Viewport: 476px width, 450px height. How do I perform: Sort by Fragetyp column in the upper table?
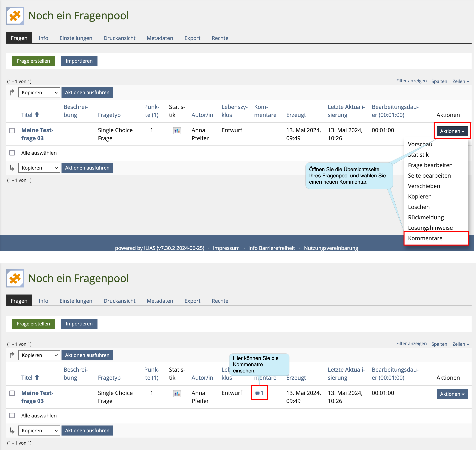point(109,115)
